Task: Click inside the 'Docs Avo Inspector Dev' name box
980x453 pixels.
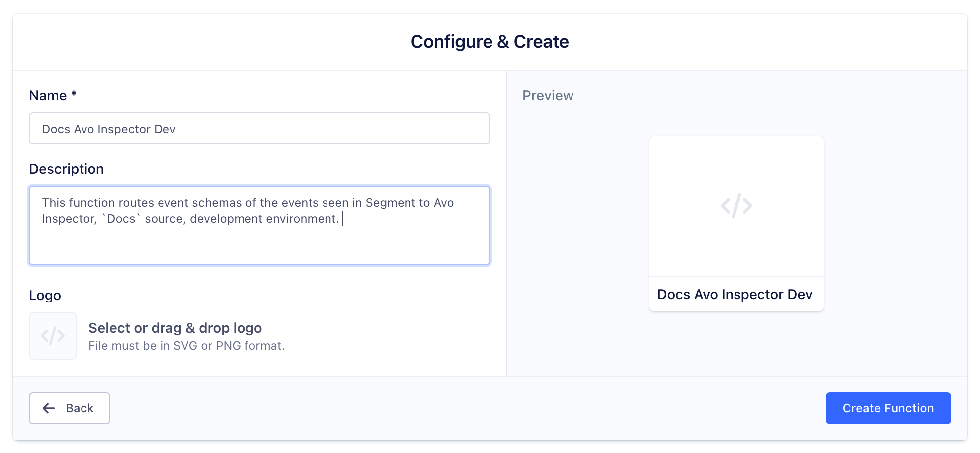Action: (x=258, y=128)
